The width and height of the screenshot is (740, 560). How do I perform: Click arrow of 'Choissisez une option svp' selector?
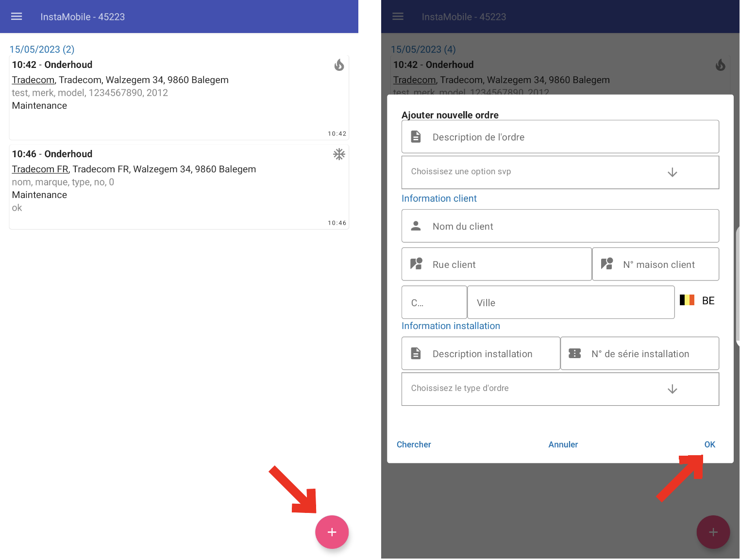tap(673, 172)
